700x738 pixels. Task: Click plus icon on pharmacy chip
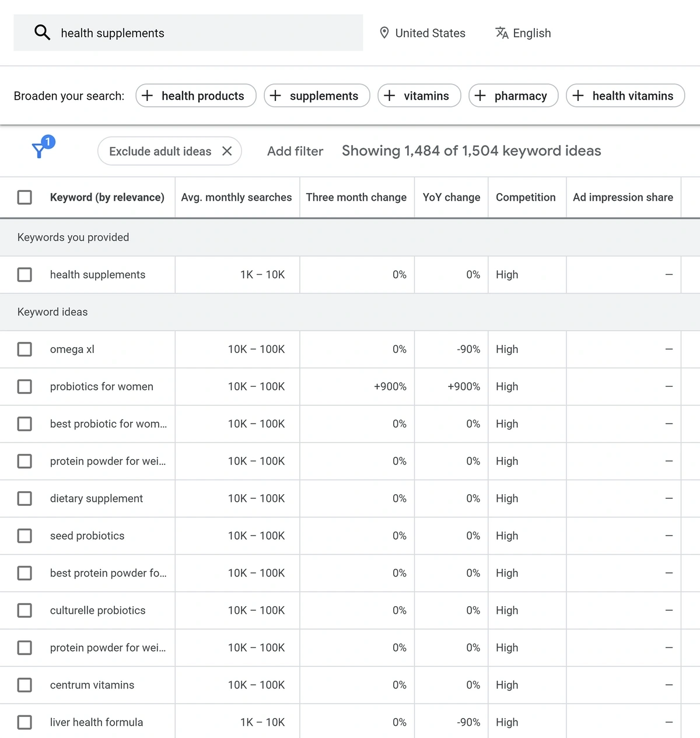481,96
